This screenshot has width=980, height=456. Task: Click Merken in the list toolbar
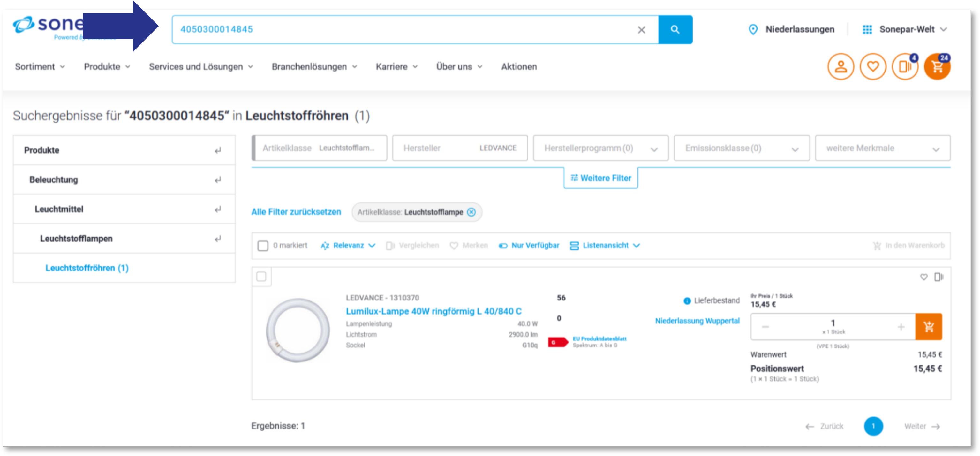pyautogui.click(x=469, y=246)
